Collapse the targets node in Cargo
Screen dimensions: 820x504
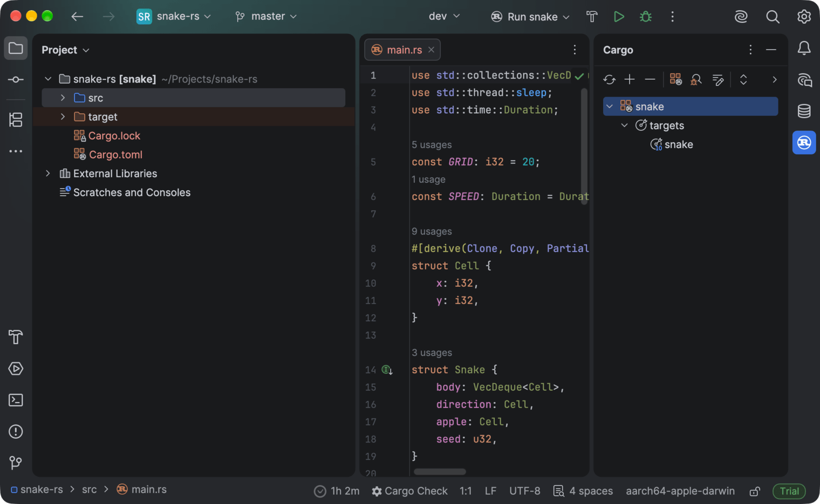click(624, 125)
